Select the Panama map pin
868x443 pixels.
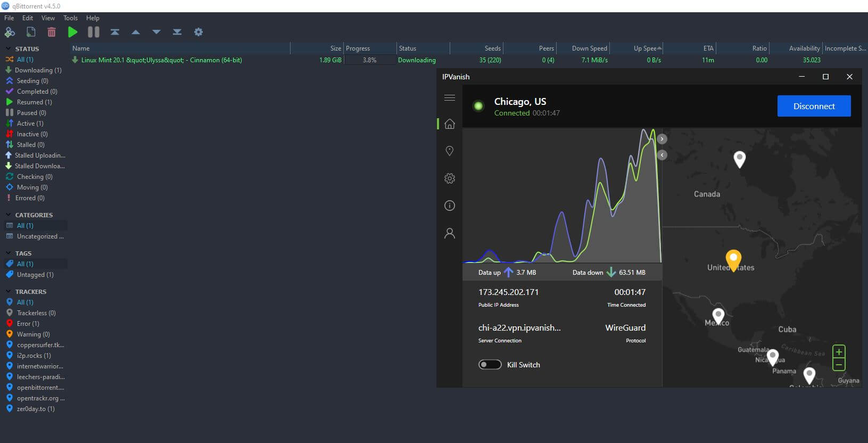pyautogui.click(x=773, y=357)
